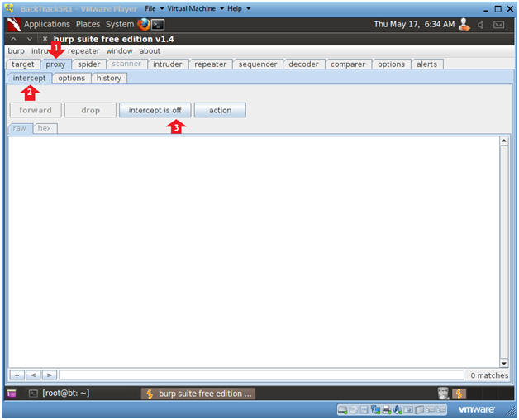Open the burp menu
The image size is (519, 420).
(17, 51)
